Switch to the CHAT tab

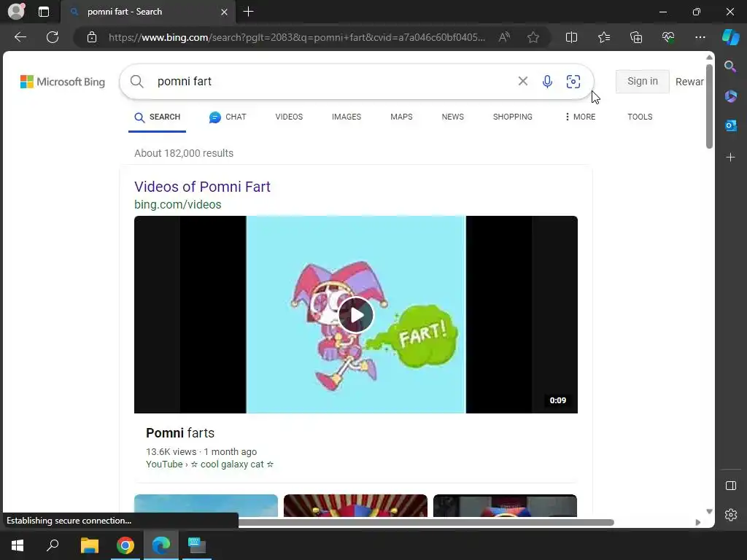[228, 117]
